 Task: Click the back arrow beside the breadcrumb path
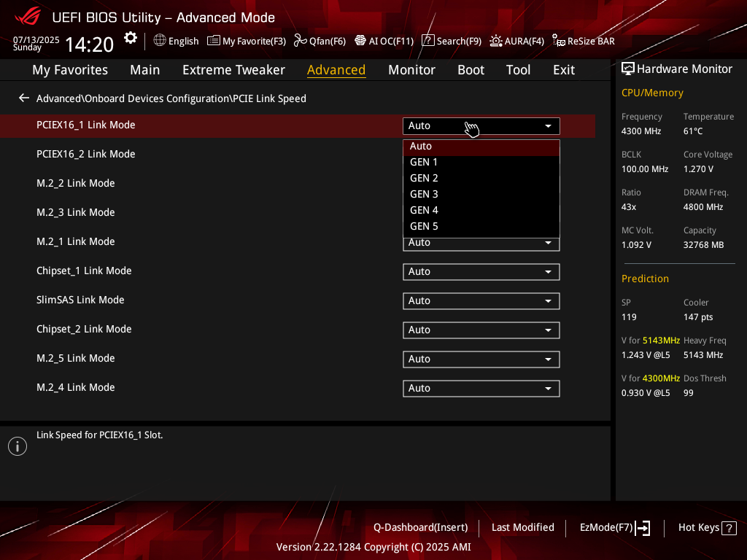(24, 98)
